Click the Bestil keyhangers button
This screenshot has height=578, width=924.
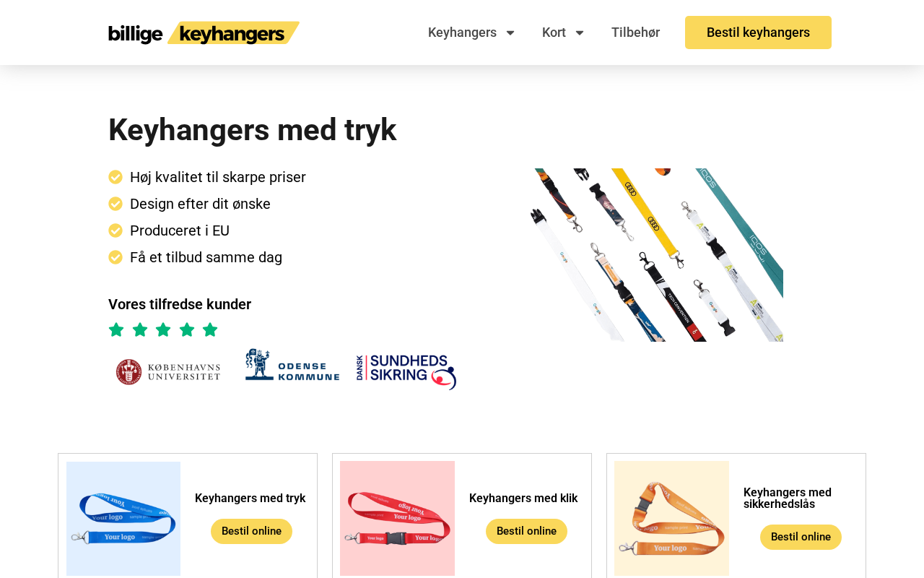758,33
